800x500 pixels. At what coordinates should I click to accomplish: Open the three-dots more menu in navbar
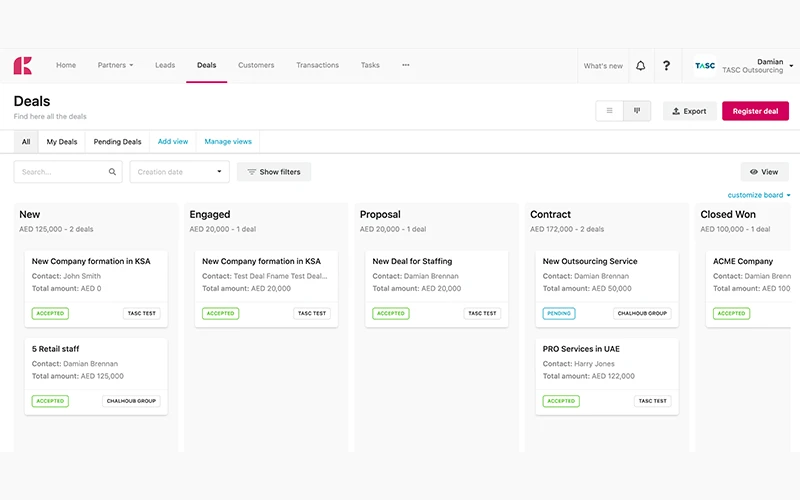[x=406, y=65]
